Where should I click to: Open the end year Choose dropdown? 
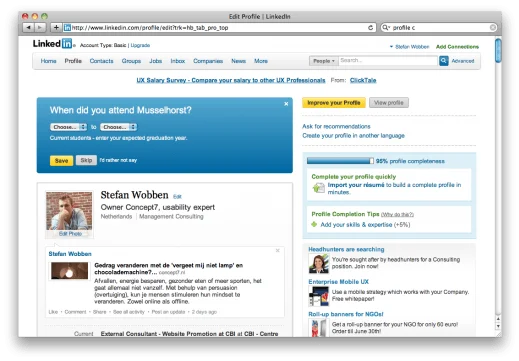coord(118,127)
